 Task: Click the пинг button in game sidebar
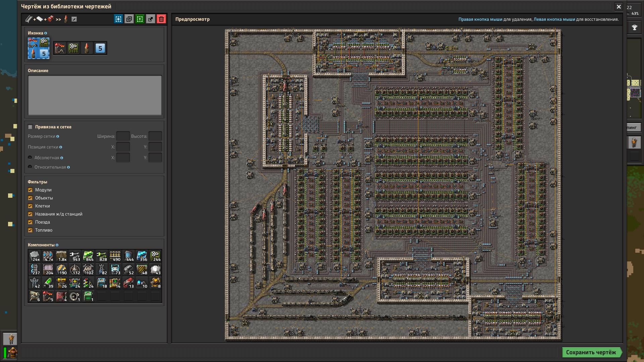click(634, 127)
